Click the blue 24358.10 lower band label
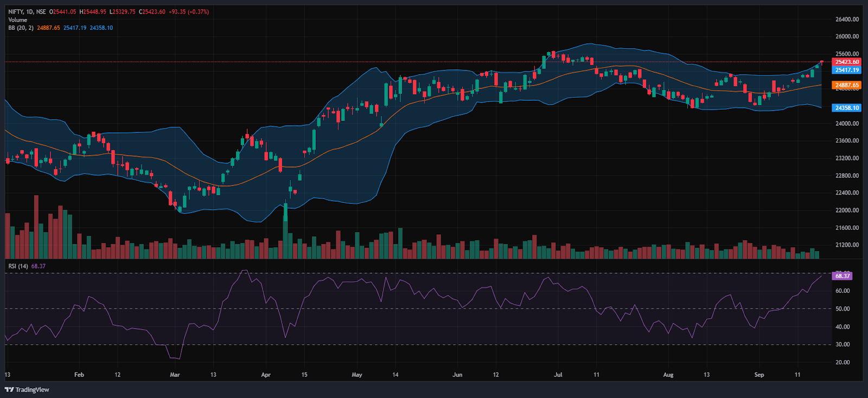Viewport: 868px width, 398px height. coord(847,108)
